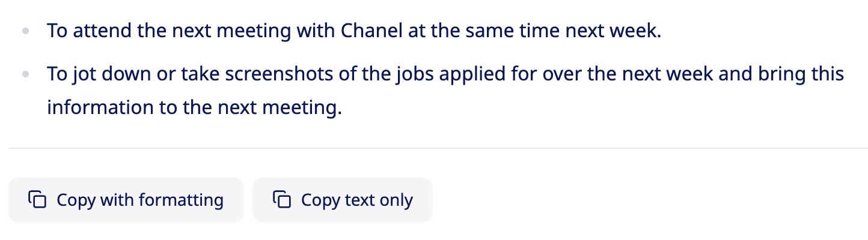Click the line information to the next meeting

pyautogui.click(x=194, y=108)
